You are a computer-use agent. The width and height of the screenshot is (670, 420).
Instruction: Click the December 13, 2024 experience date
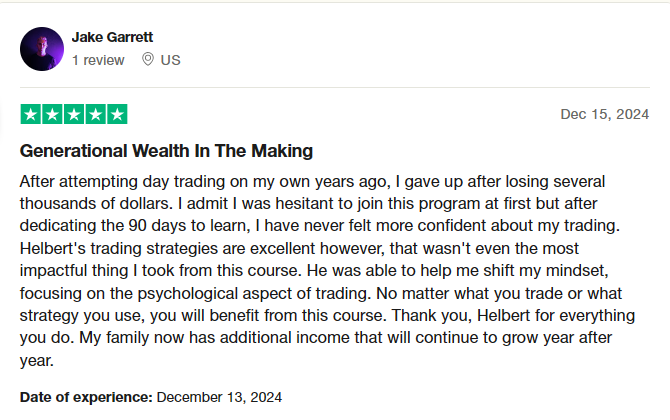pos(219,397)
